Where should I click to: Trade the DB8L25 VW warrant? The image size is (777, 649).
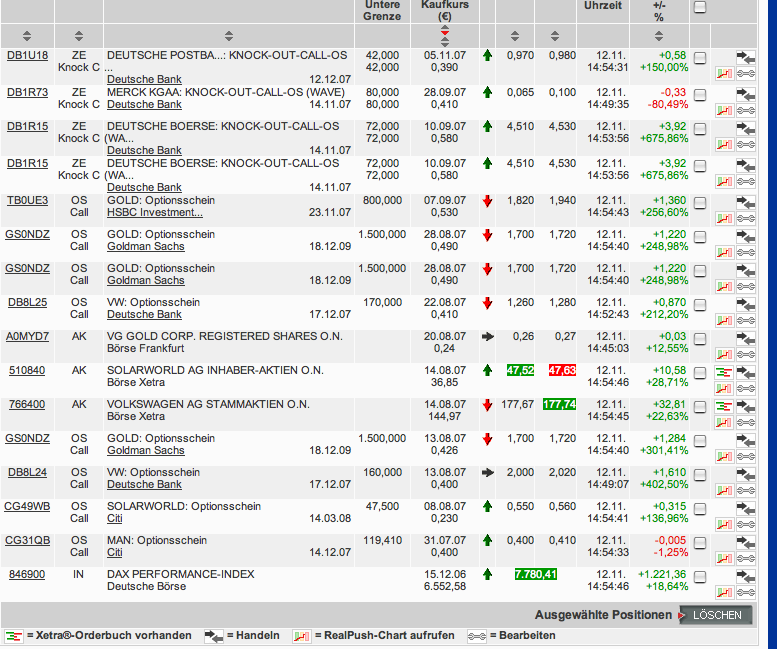click(745, 304)
